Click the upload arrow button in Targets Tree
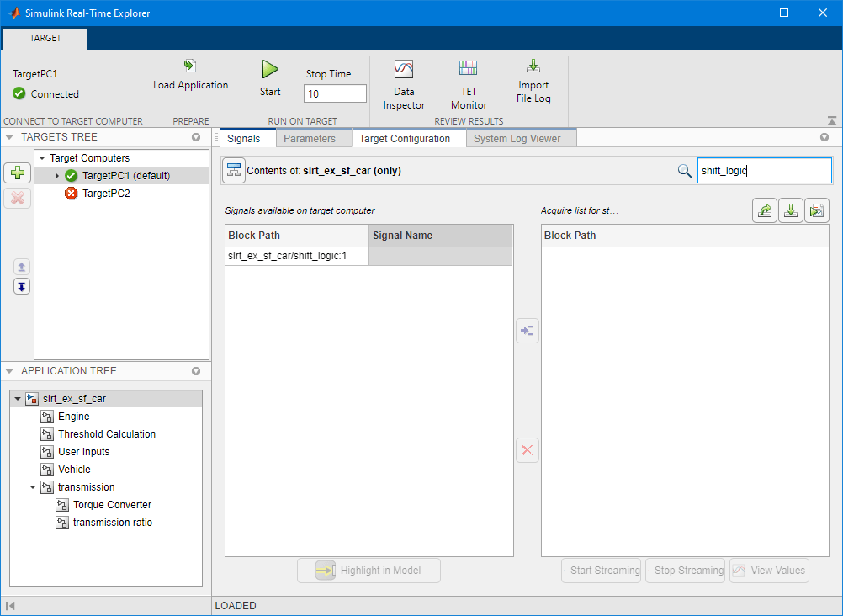 (x=22, y=267)
